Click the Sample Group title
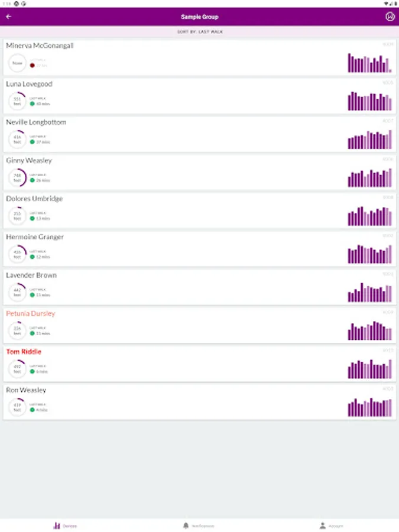The image size is (399, 532). (x=200, y=17)
